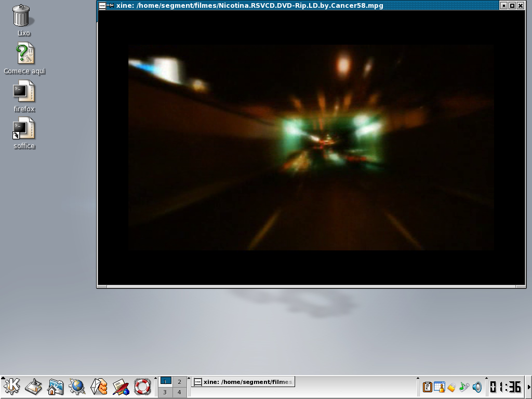Click the digital clock showing 01:36

(x=506, y=387)
